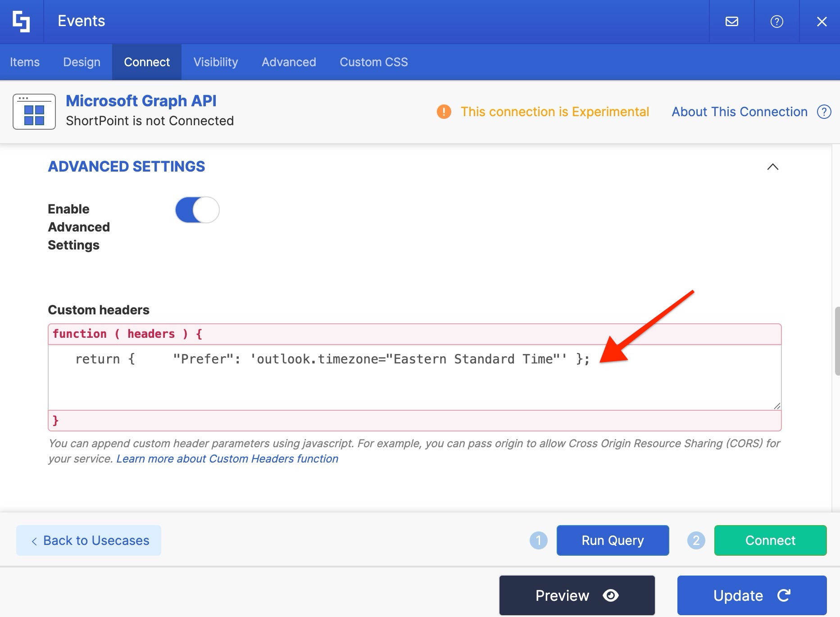Click the 'Custom headers' label
The height and width of the screenshot is (617, 840).
(98, 310)
